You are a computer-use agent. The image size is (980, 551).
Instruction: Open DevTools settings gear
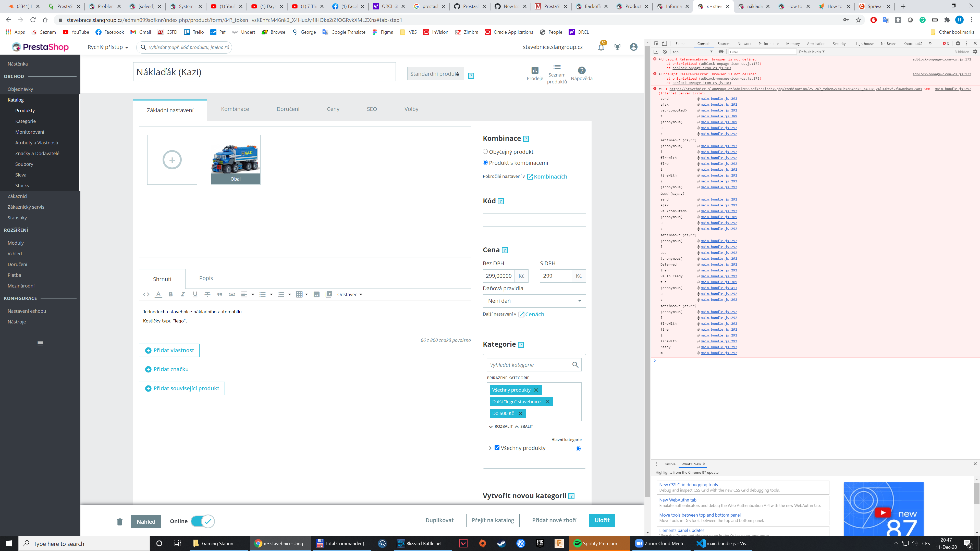click(958, 43)
